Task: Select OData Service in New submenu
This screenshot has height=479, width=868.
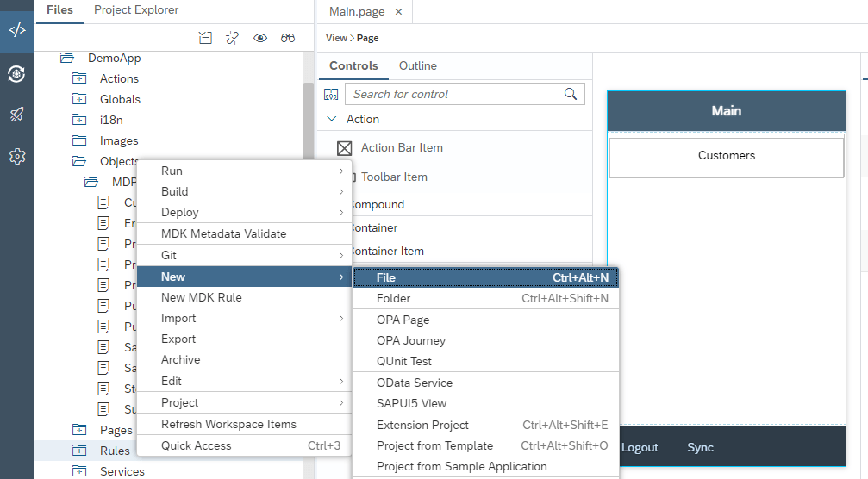Action: [415, 383]
